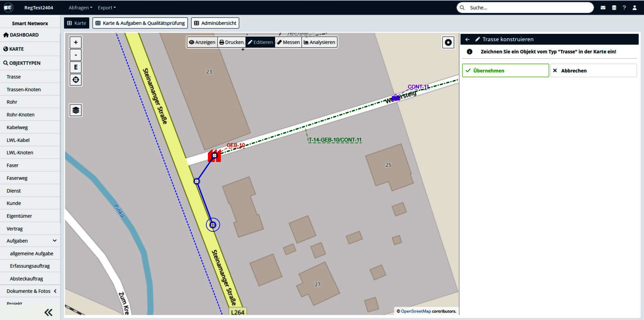Switch to the Karte tab

(76, 23)
